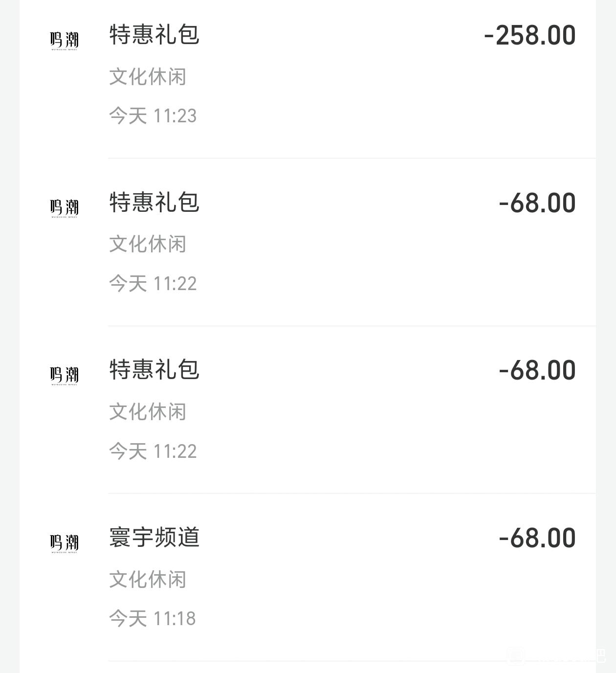This screenshot has width=616, height=673.
Task: Open the 特惠礼包 entry from 今天 11:23
Action: pos(154,35)
